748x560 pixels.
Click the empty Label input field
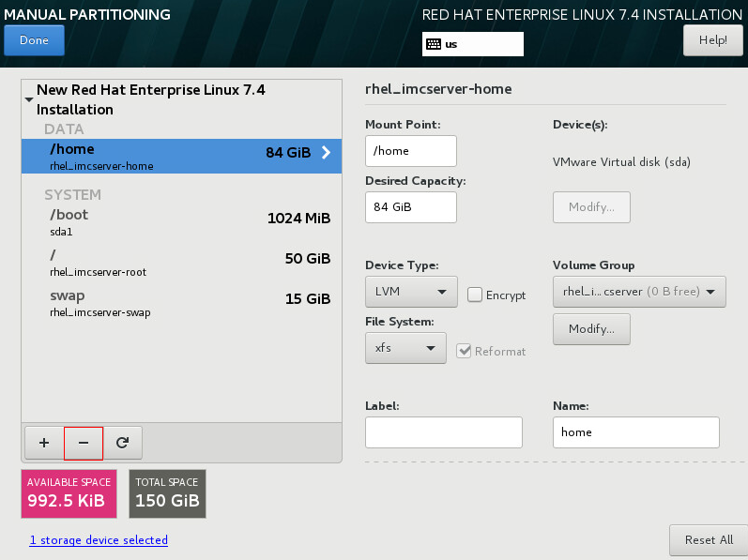444,432
